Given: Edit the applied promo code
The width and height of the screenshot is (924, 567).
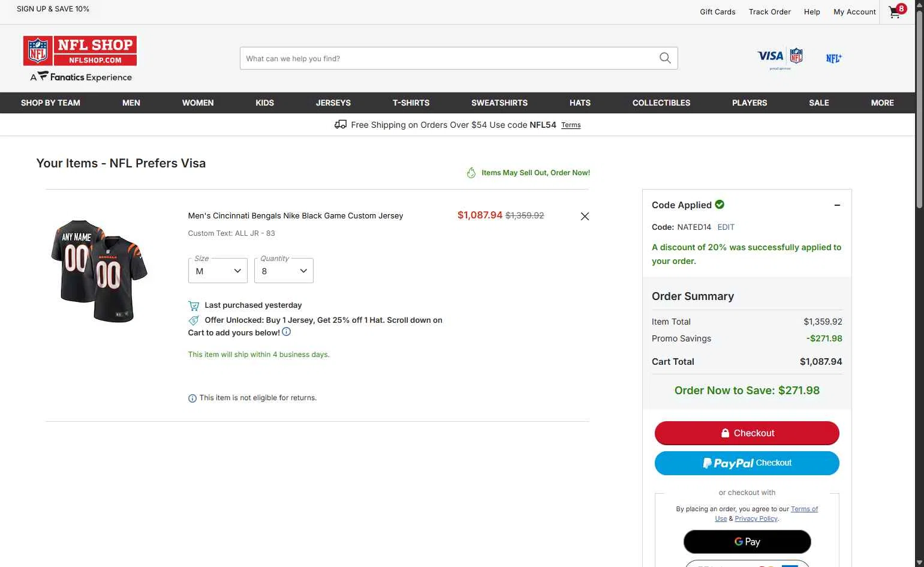Looking at the screenshot, I should [x=726, y=227].
